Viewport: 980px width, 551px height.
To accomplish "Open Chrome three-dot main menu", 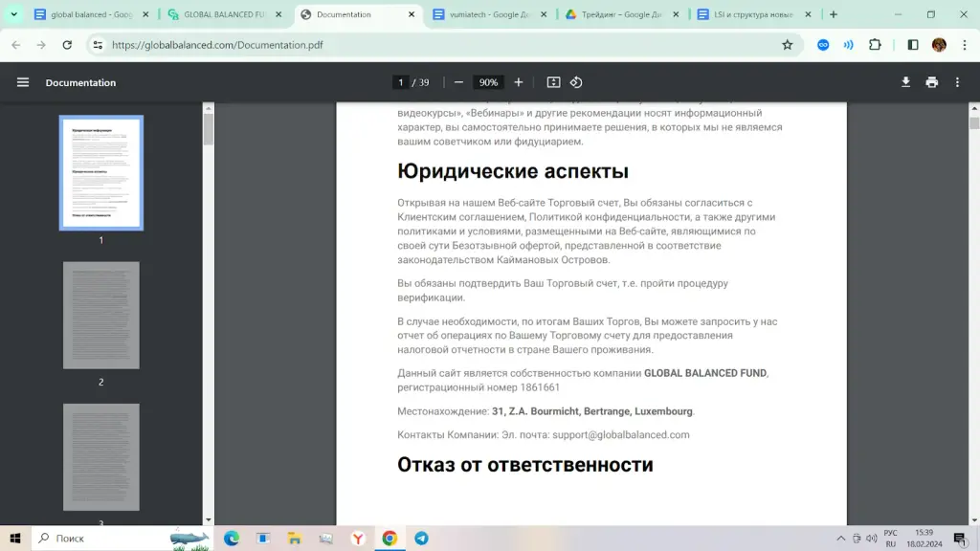I will [x=965, y=45].
